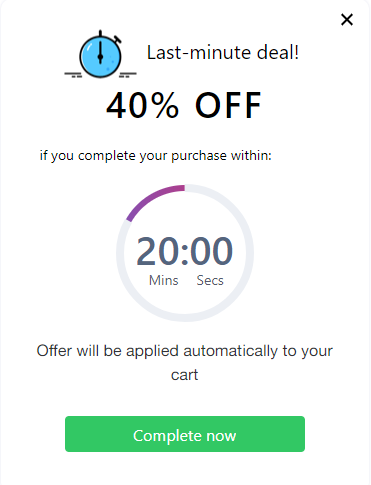Click the blue stopwatch icon
The image size is (371, 485).
(x=100, y=55)
